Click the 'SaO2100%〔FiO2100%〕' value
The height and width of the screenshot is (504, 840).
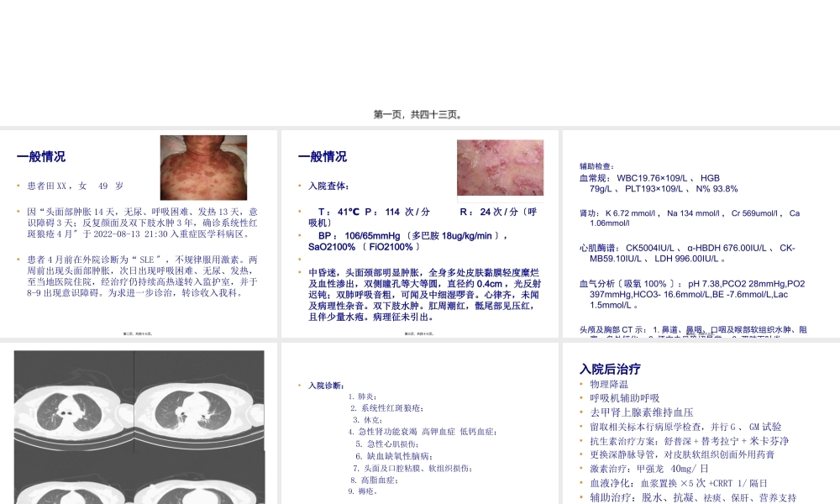pyautogui.click(x=365, y=247)
